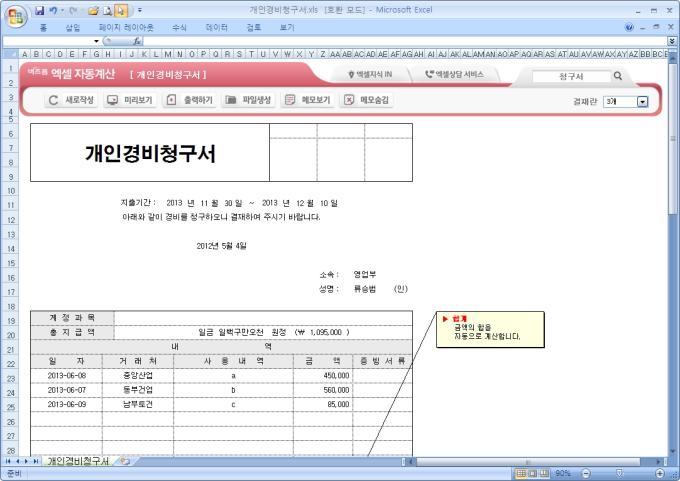680x481 pixels.
Task: Open the 엑셀지식 IN tab
Action: 371,75
